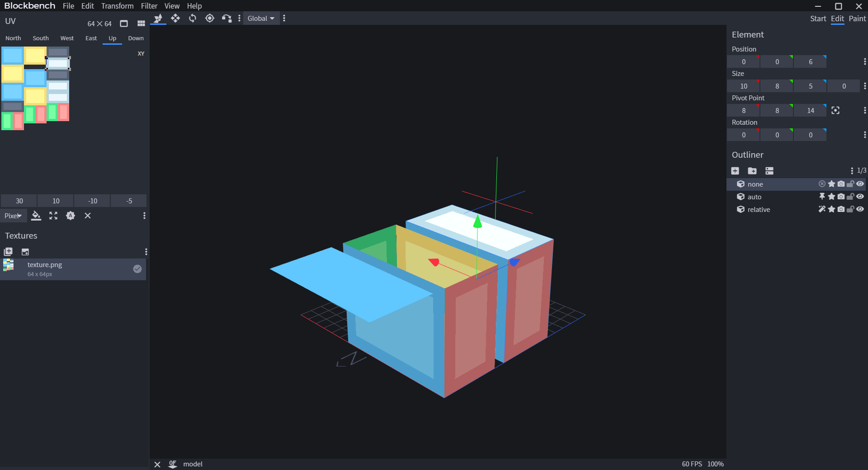Add a new cube in the Outliner
The image size is (868, 470).
pyautogui.click(x=735, y=171)
